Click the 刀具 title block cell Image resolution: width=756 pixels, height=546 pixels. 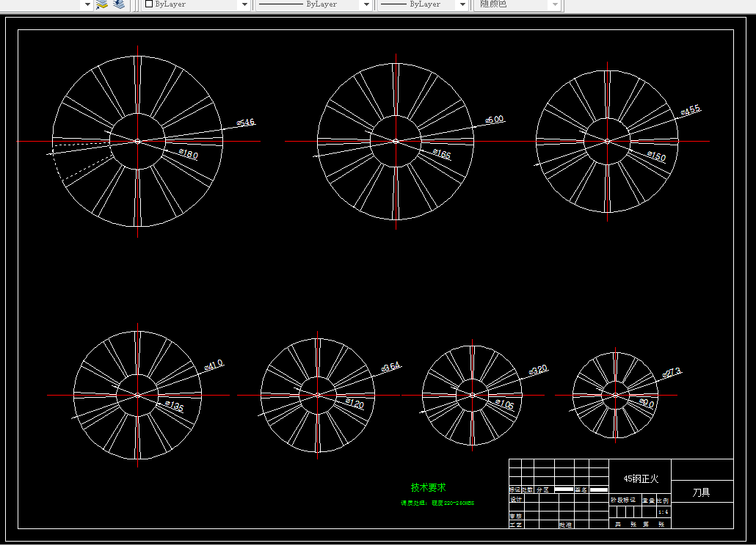[701, 492]
